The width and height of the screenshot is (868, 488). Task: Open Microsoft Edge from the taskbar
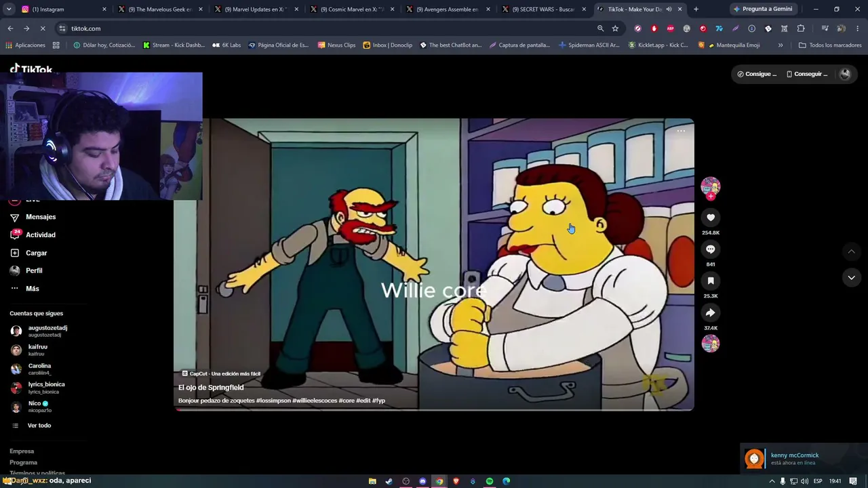(506, 481)
